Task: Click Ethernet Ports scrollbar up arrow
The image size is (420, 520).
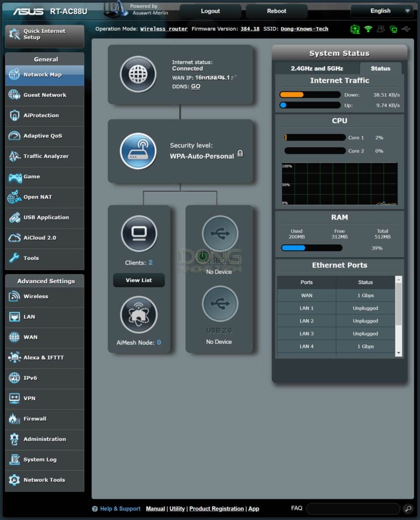Action: [399, 280]
